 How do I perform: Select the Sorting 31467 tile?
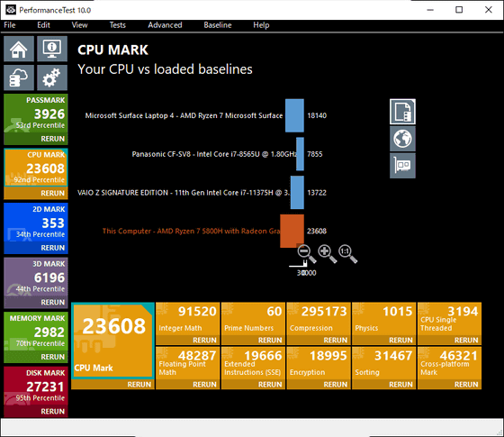[x=384, y=363]
